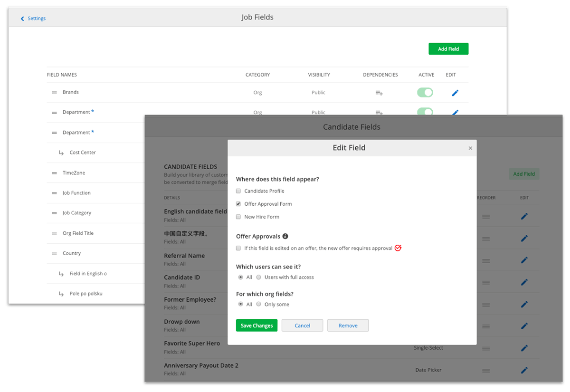The width and height of the screenshot is (570, 392).
Task: Click the green Add Field button in Job Fields
Action: (x=448, y=49)
